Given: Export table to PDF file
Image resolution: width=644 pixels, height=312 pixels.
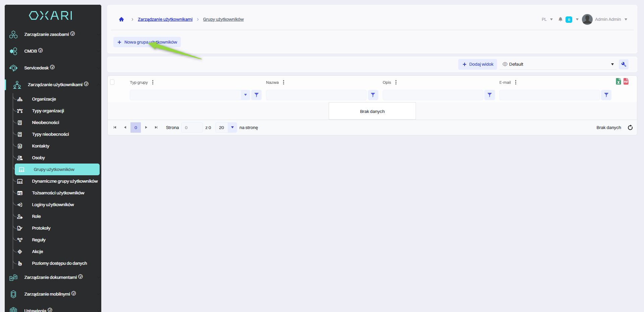Looking at the screenshot, I should click(x=626, y=81).
